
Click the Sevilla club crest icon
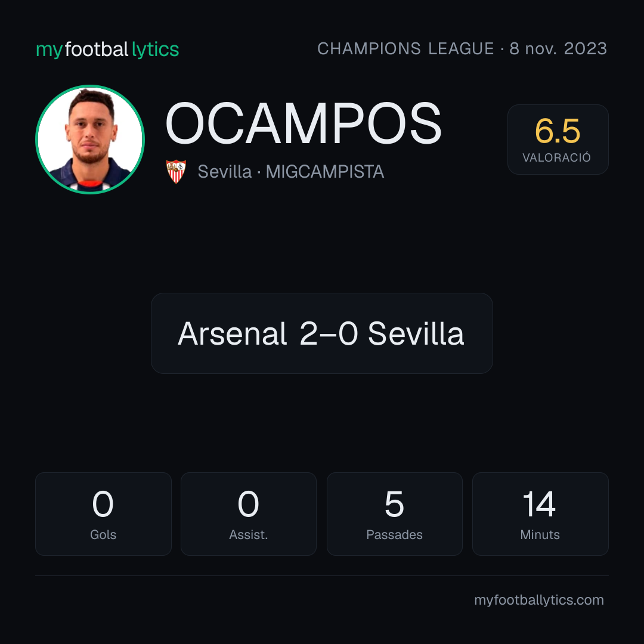coord(176,171)
